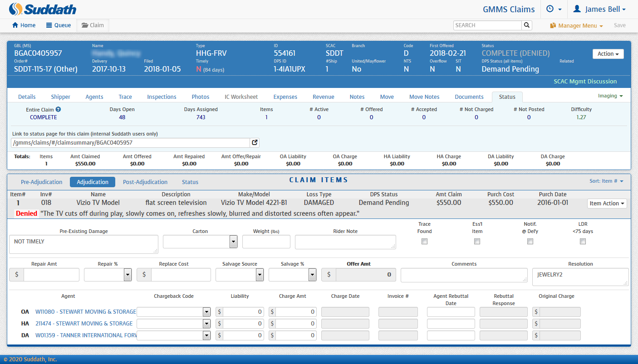Image resolution: width=638 pixels, height=364 pixels.
Task: Click the Resolution field containing JEWELRY2
Action: (580, 277)
